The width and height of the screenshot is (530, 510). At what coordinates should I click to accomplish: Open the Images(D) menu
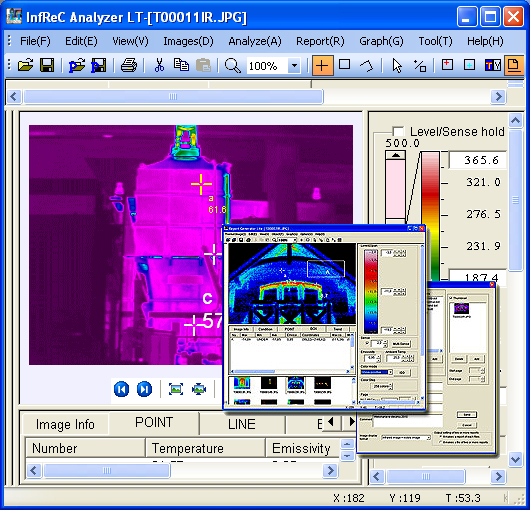(189, 41)
